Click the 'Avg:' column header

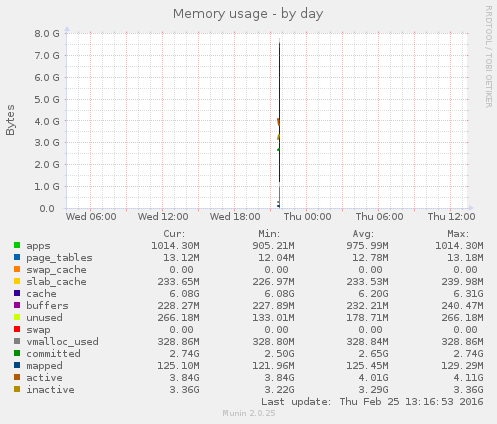click(x=363, y=234)
